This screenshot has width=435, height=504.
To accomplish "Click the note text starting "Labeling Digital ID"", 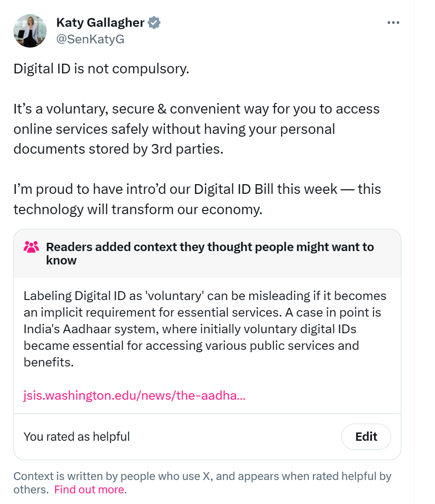I will (x=205, y=329).
